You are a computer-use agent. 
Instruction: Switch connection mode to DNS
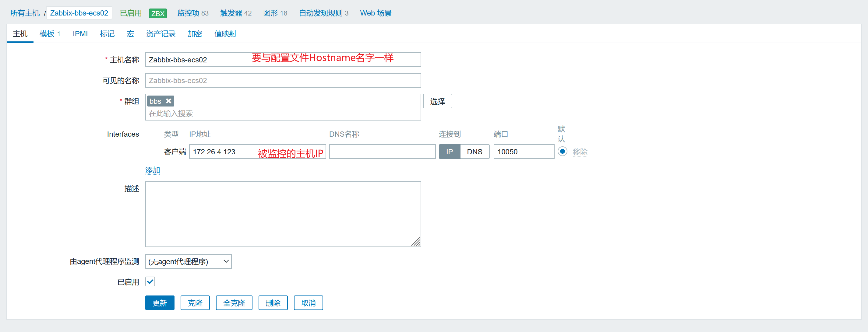click(x=475, y=152)
